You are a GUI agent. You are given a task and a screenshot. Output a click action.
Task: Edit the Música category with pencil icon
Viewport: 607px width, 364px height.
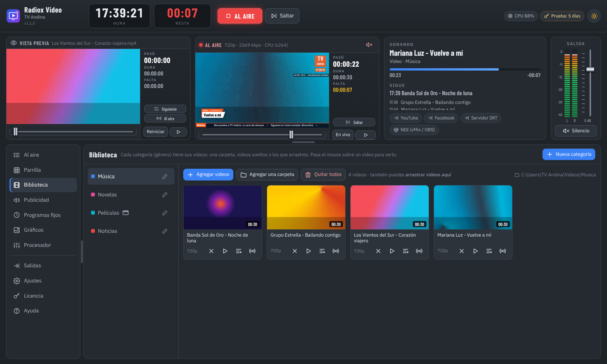(x=165, y=176)
